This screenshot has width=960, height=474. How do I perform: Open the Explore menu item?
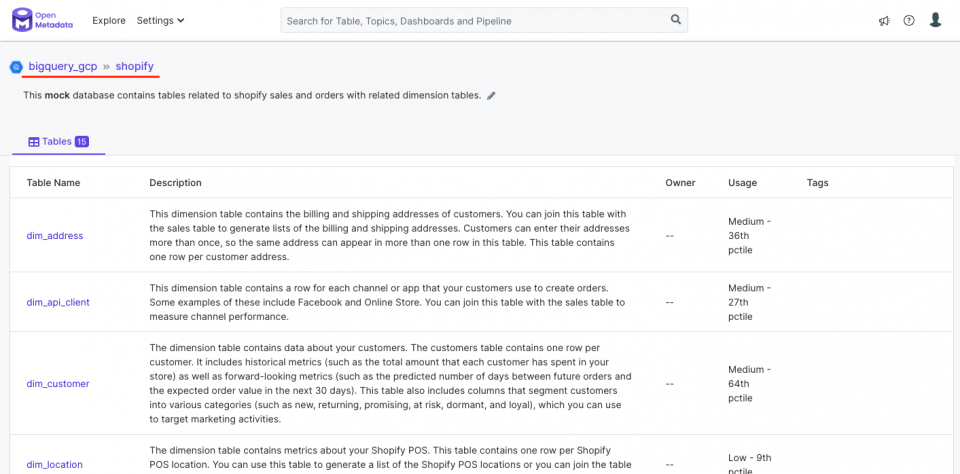[109, 20]
